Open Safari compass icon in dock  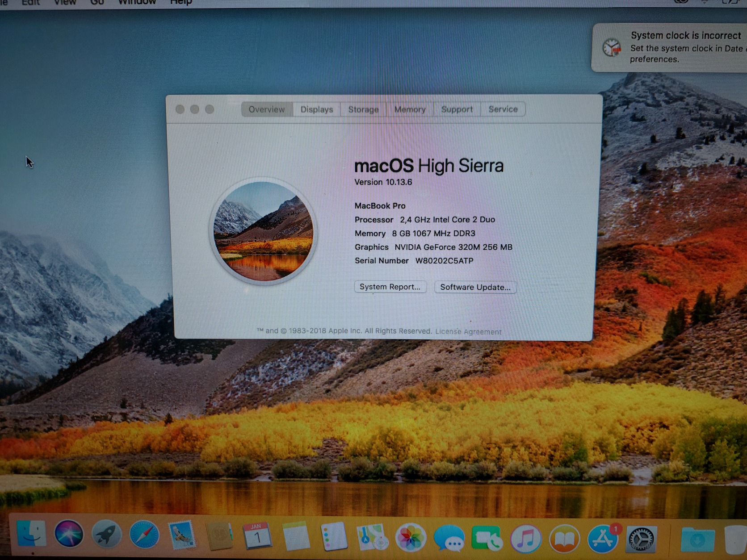[144, 535]
